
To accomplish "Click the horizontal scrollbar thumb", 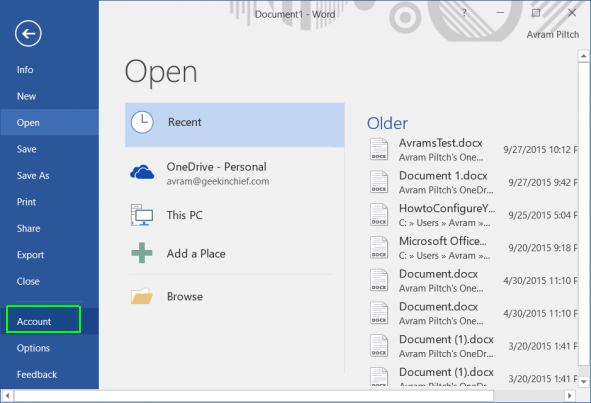I will point(254,396).
